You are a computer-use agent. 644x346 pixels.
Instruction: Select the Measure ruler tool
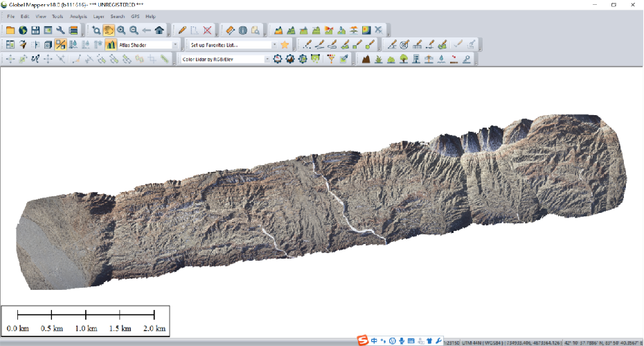tap(231, 31)
